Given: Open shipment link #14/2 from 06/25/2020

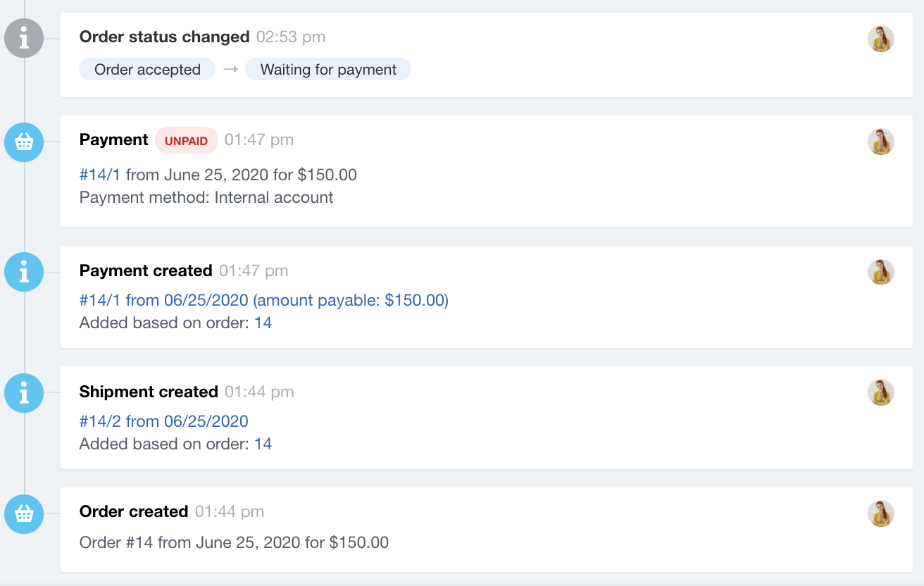Looking at the screenshot, I should [164, 421].
